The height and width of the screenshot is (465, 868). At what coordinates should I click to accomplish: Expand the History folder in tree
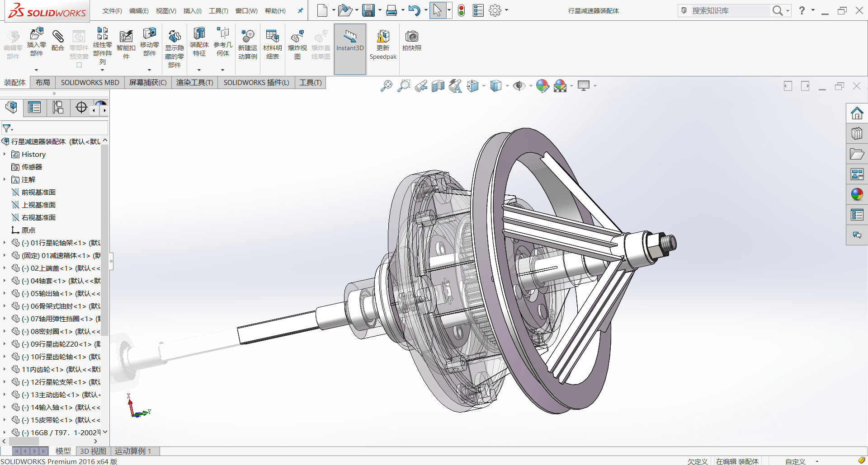coord(5,154)
